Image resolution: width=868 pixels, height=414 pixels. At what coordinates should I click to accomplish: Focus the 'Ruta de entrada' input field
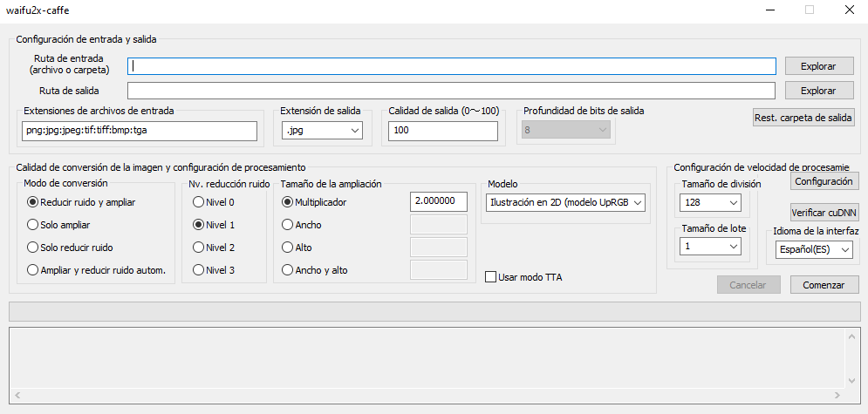tap(451, 66)
